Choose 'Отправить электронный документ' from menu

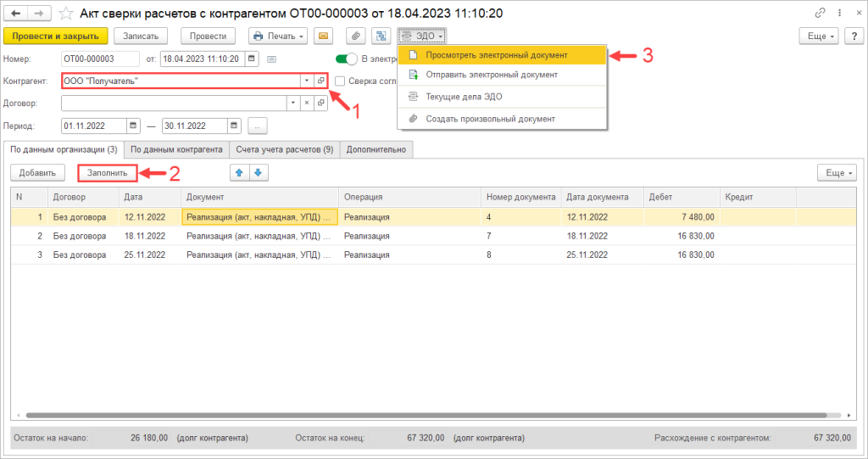491,75
